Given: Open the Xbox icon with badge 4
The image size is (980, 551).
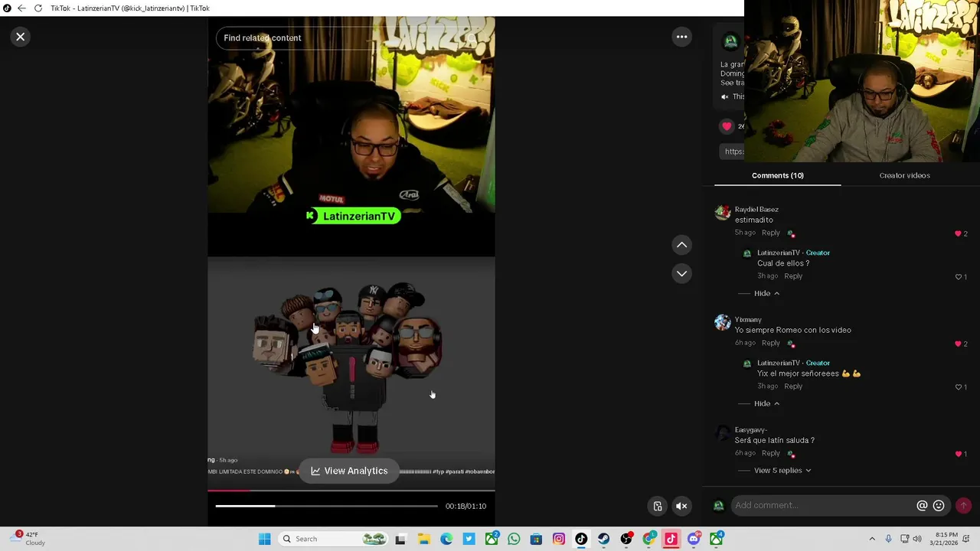Looking at the screenshot, I should [x=717, y=539].
